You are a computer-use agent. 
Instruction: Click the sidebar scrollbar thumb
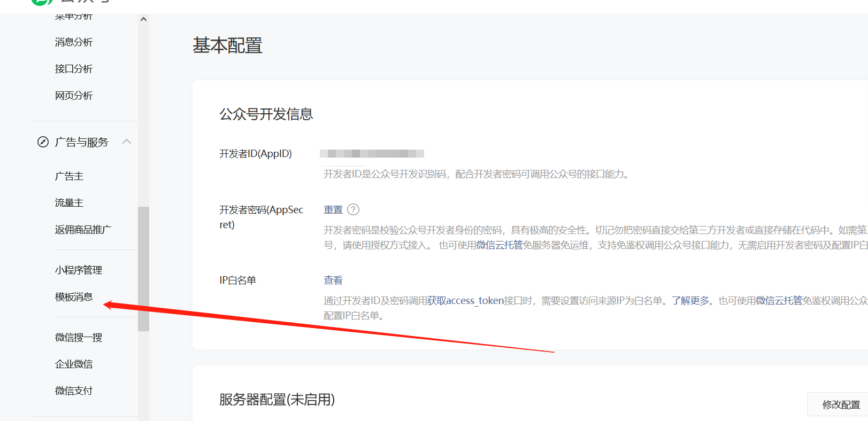coord(143,269)
